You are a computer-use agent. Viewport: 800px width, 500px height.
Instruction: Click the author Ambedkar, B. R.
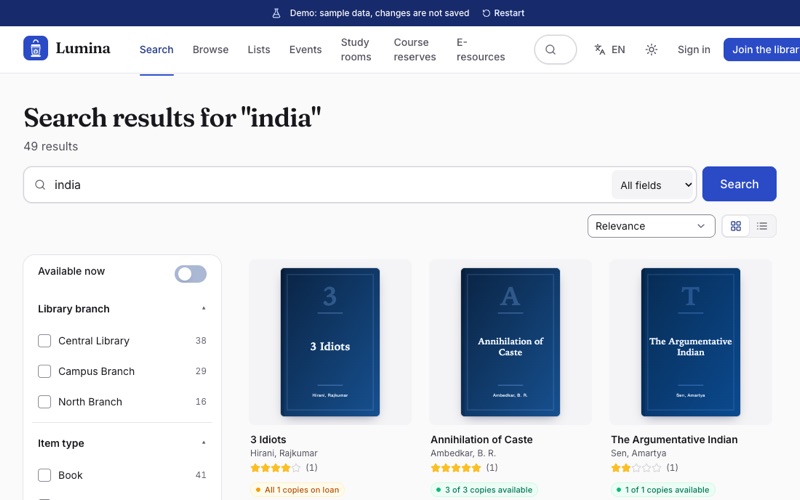[463, 453]
